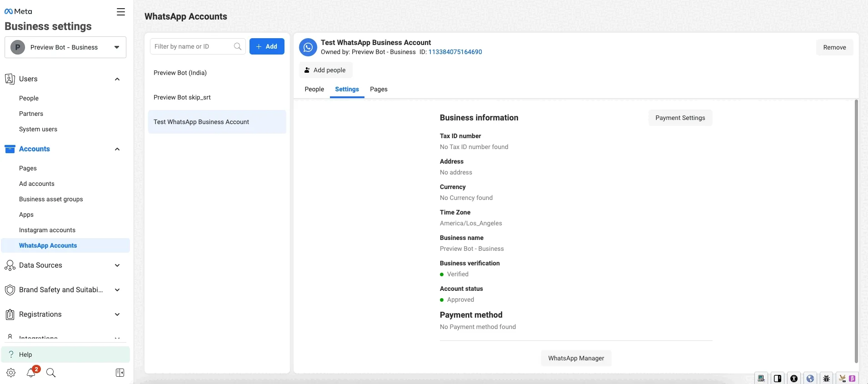
Task: Click the globe icon in bottom toolbar
Action: (x=810, y=378)
